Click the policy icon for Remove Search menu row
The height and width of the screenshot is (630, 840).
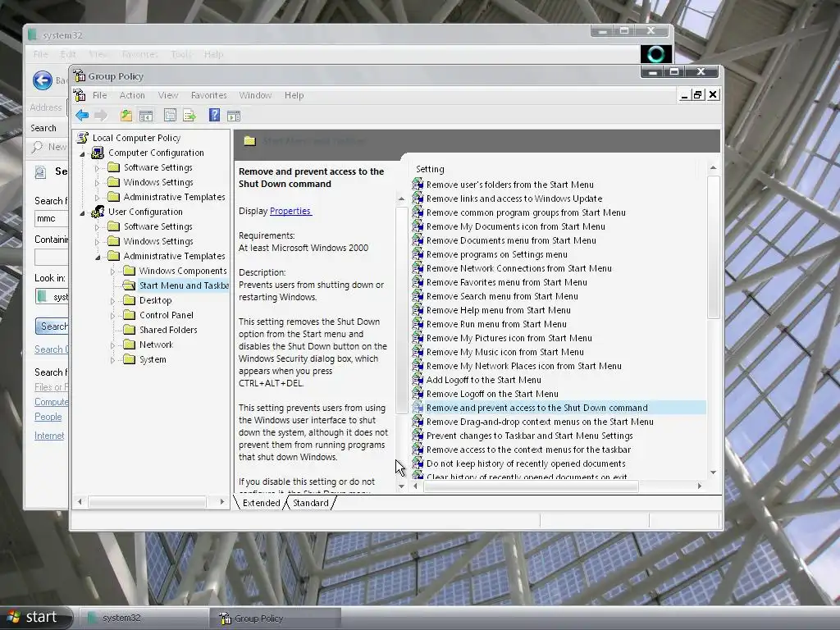[418, 295]
